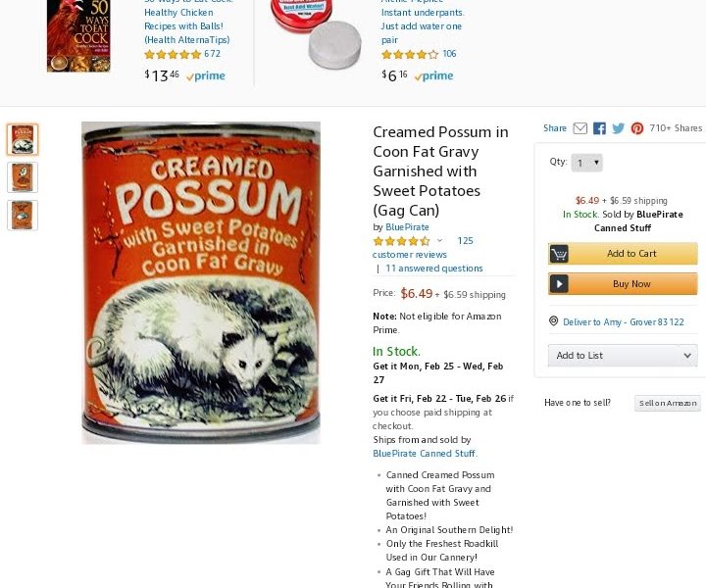Click the location pin delivery icon
This screenshot has width=706, height=588.
(554, 321)
